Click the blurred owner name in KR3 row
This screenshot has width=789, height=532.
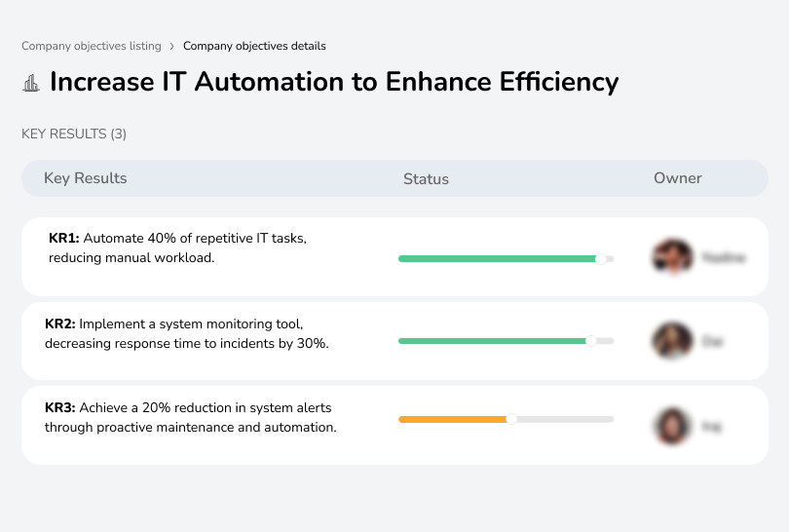(x=711, y=427)
